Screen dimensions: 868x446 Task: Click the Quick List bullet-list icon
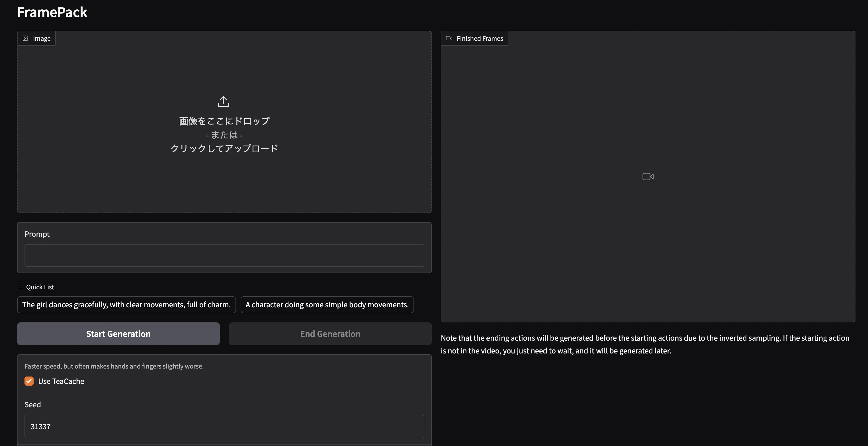(x=21, y=287)
